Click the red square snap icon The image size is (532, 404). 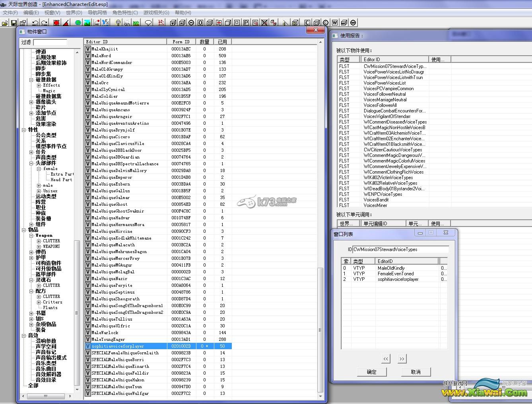(56, 23)
